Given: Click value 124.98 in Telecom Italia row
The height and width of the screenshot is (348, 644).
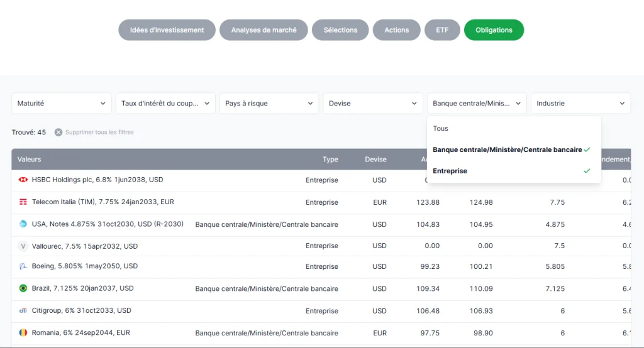Looking at the screenshot, I should (481, 202).
